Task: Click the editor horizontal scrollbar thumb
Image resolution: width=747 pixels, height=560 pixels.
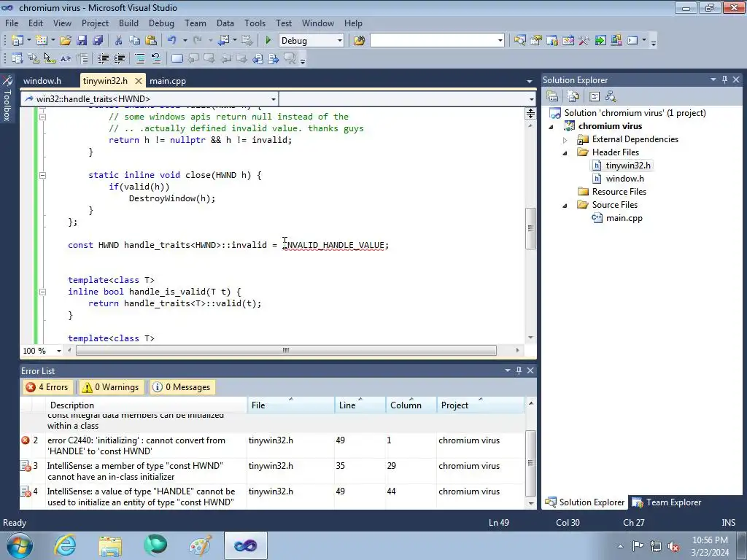Action: point(286,351)
